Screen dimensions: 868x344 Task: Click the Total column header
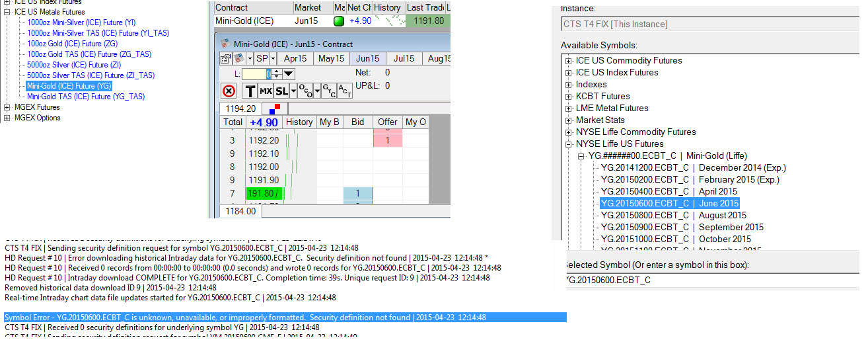pos(233,122)
